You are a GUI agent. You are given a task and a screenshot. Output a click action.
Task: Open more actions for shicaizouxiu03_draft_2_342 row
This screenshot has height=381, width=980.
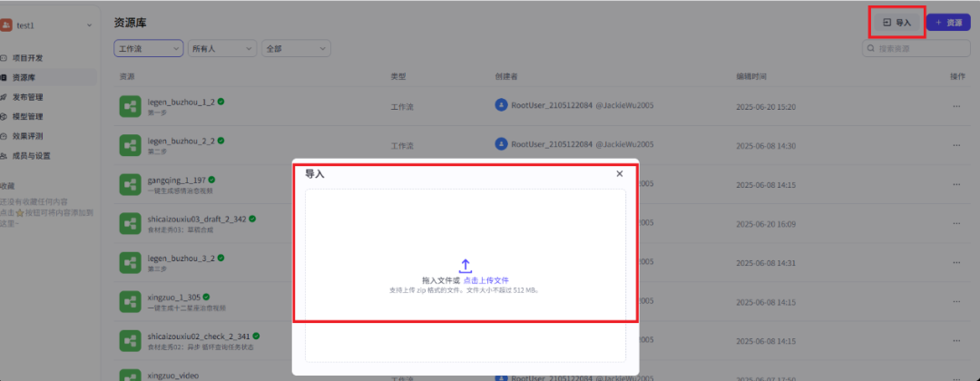pyautogui.click(x=956, y=223)
